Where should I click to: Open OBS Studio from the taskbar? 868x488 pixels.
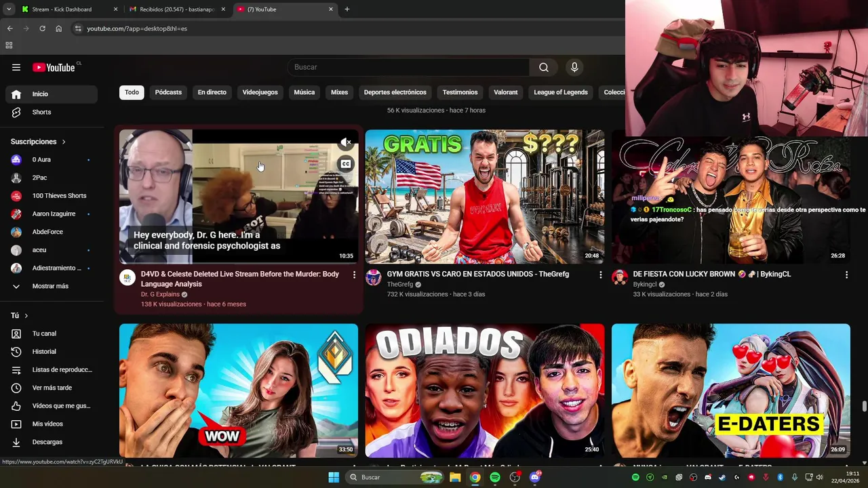click(x=515, y=478)
